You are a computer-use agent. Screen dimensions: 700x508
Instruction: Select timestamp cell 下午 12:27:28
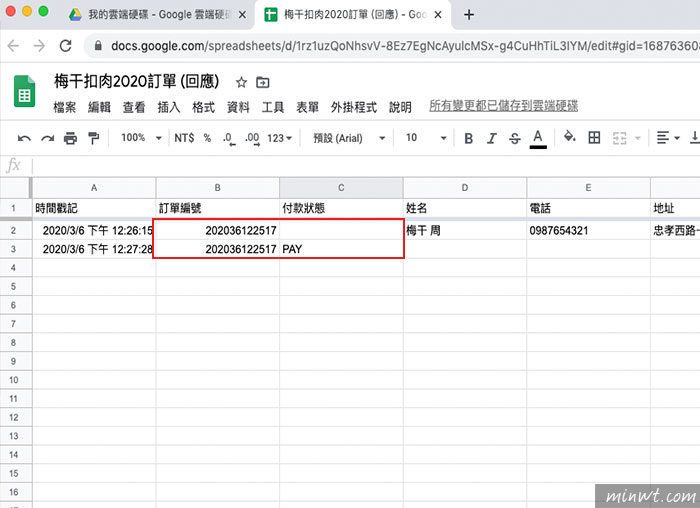[94, 249]
